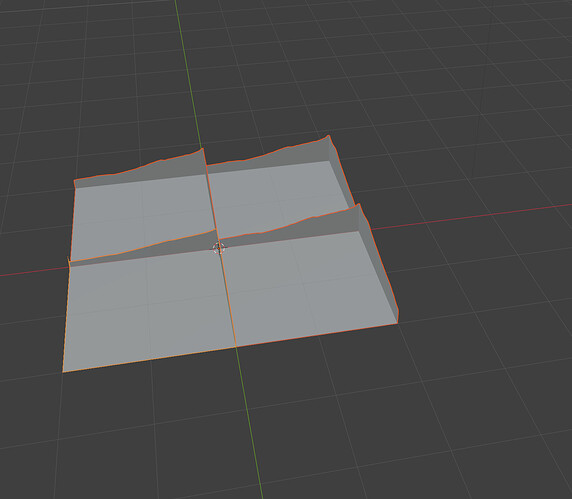This screenshot has width=572, height=499.
Task: Click the red X axis line right of mesh
Action: [x=471, y=217]
